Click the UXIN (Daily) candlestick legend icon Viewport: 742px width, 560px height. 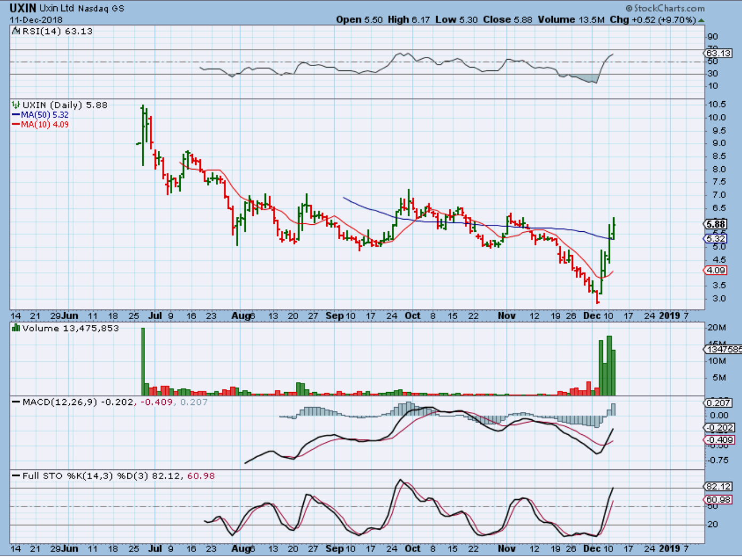tap(16, 105)
